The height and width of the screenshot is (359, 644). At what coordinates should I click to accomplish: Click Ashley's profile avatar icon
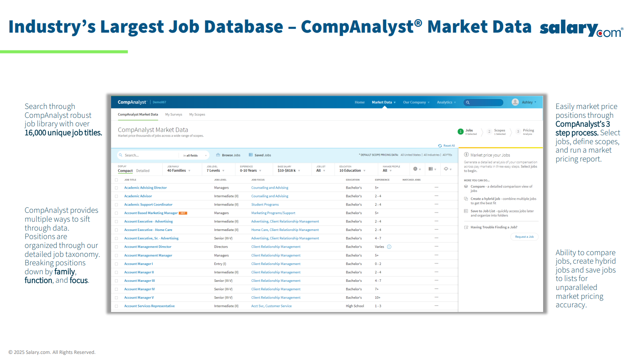[515, 102]
